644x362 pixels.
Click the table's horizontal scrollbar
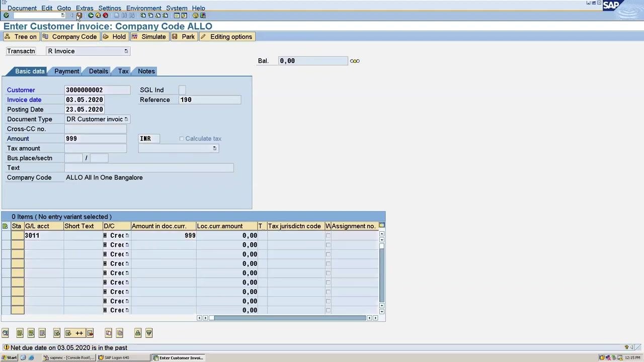coord(287,318)
